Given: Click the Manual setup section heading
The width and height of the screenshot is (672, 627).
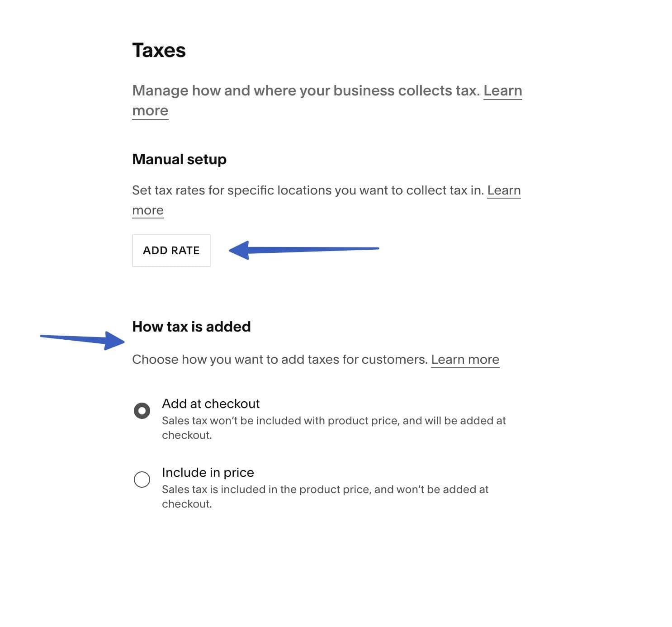Looking at the screenshot, I should click(x=179, y=159).
